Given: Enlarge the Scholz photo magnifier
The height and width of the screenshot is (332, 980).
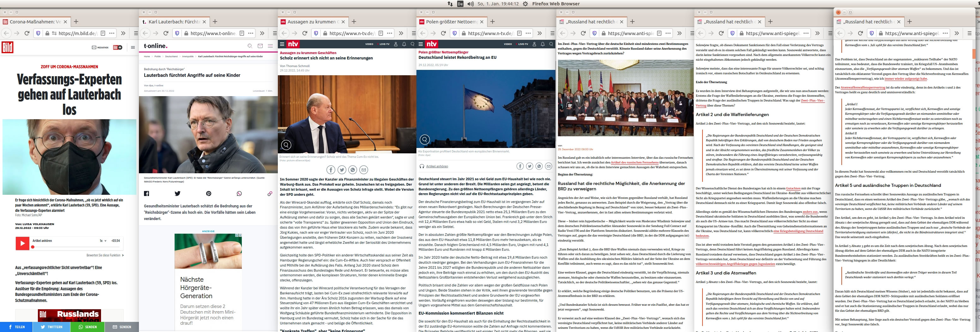Looking at the screenshot, I should pos(286,144).
